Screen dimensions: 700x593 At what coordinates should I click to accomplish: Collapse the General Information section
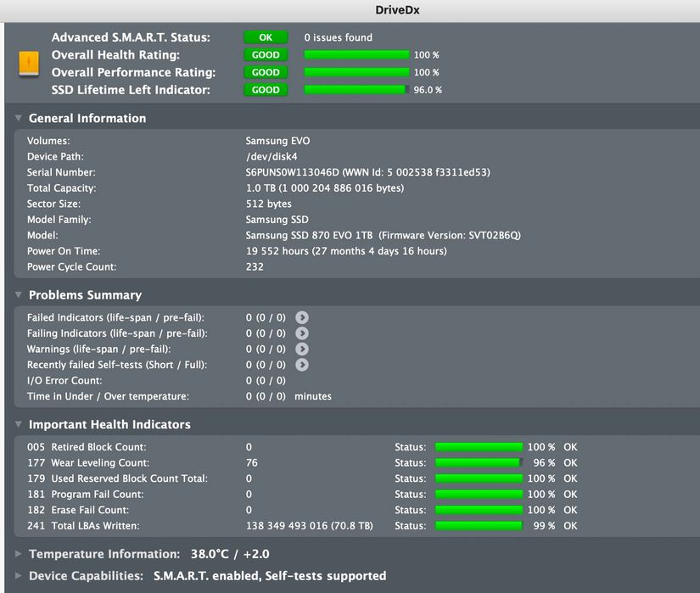pos(19,118)
